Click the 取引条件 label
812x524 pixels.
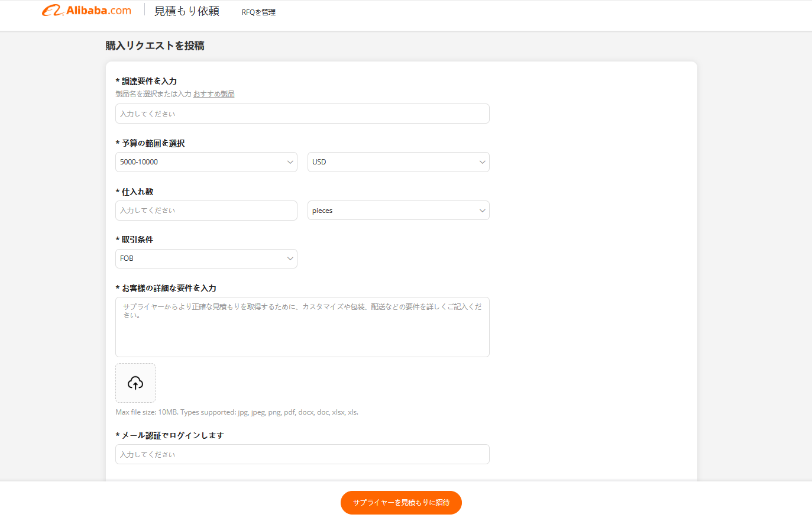pos(134,240)
